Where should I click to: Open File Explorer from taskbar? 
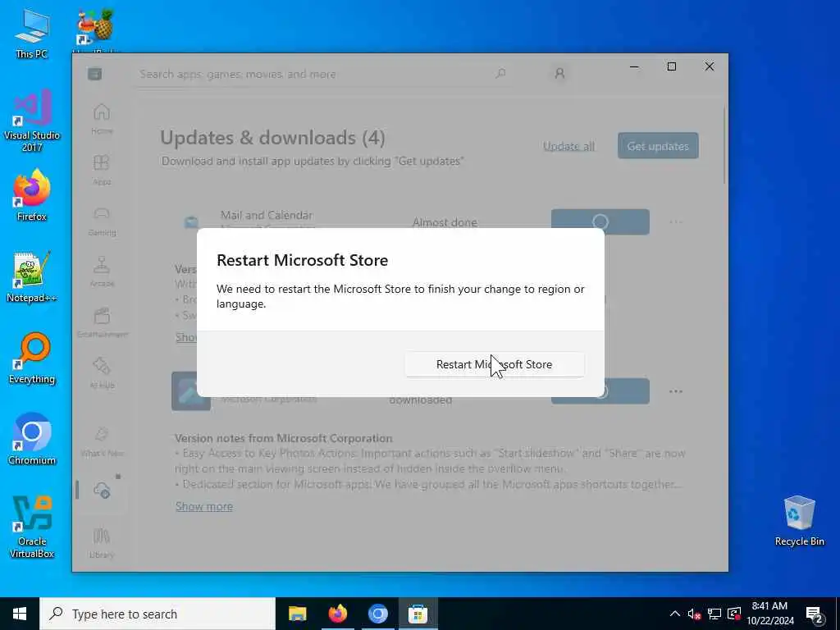(297, 614)
